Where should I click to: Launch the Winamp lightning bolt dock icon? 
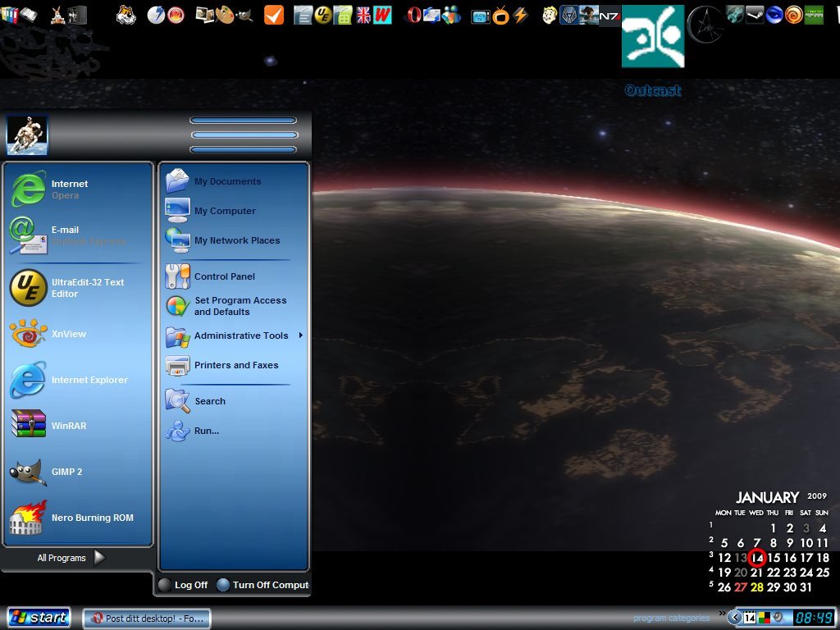[x=520, y=15]
